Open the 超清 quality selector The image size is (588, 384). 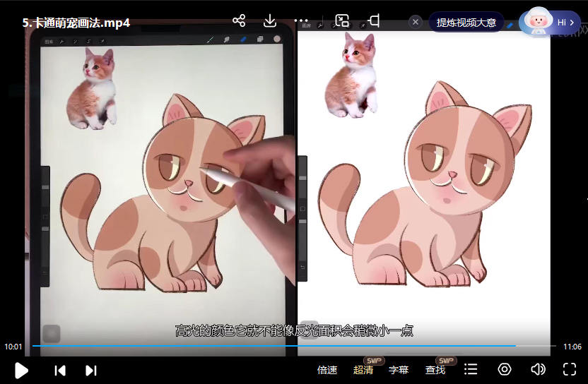click(x=363, y=370)
